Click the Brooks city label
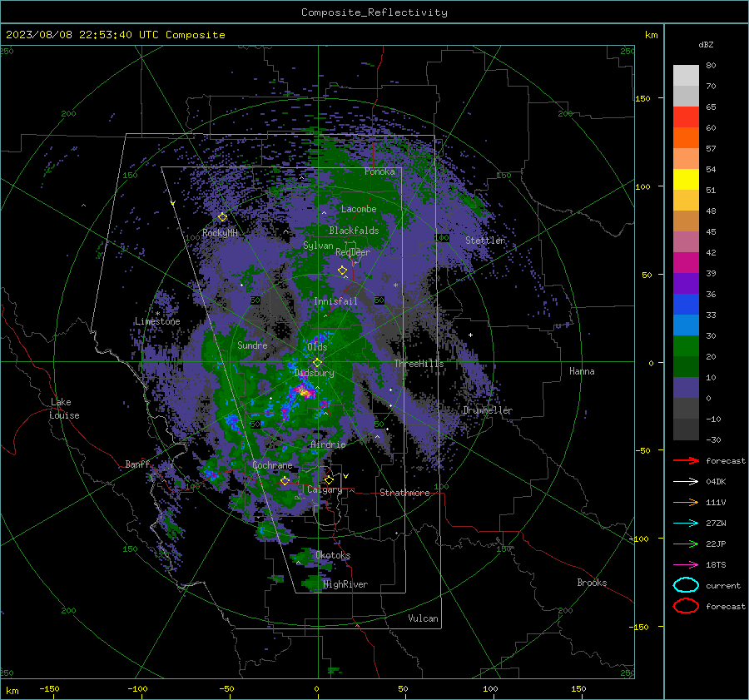The width and height of the screenshot is (749, 700). 592,583
